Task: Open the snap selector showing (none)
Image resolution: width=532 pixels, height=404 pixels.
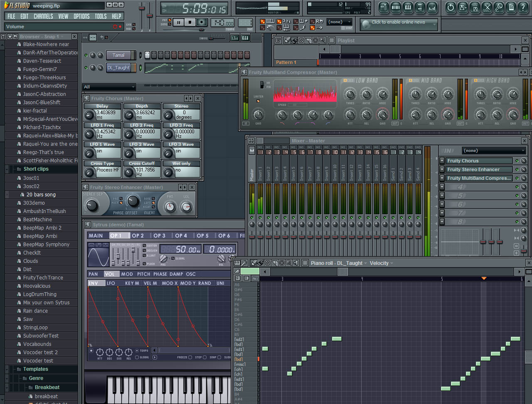Action: click(340, 22)
